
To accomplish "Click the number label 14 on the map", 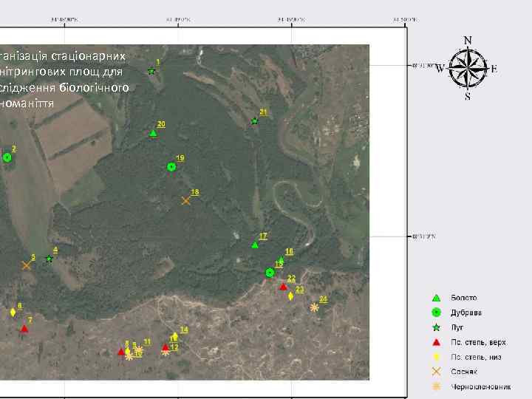I will point(184,330).
